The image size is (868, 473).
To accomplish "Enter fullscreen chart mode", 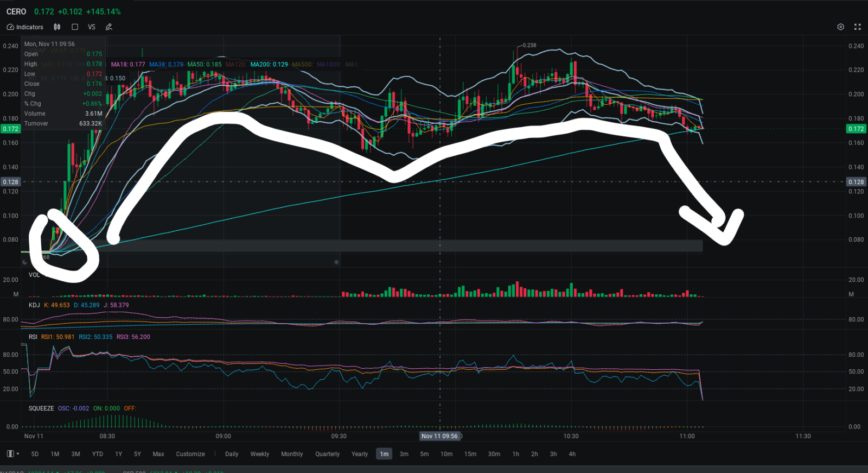I will pyautogui.click(x=858, y=27).
